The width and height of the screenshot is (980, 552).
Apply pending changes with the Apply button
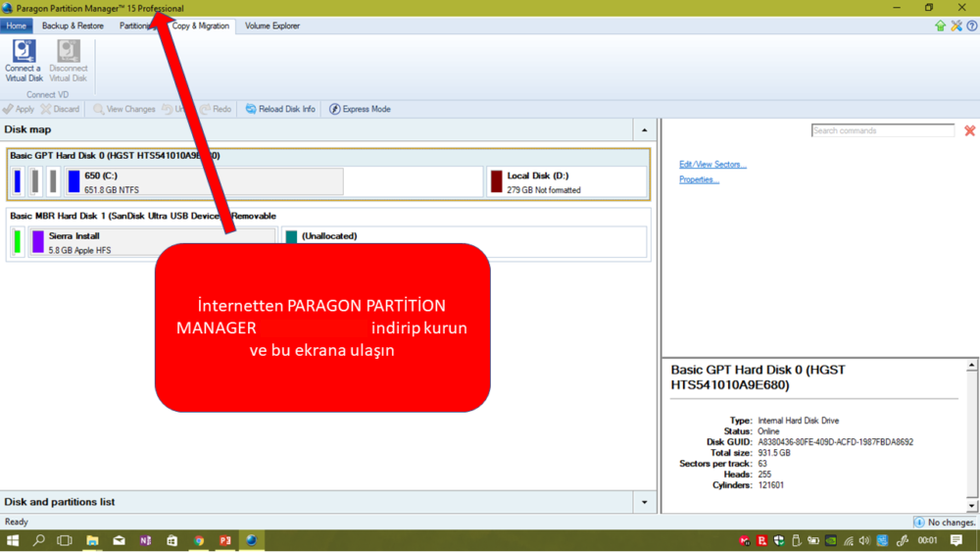(x=18, y=109)
